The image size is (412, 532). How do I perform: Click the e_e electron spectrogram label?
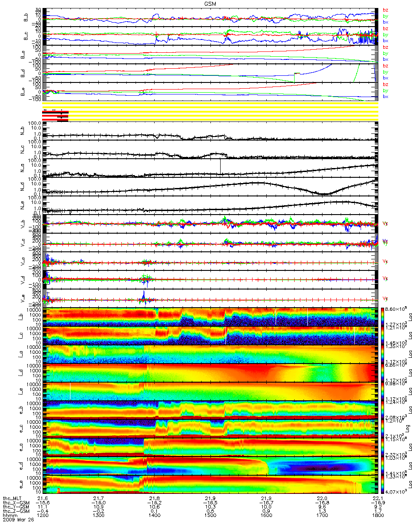[21, 484]
